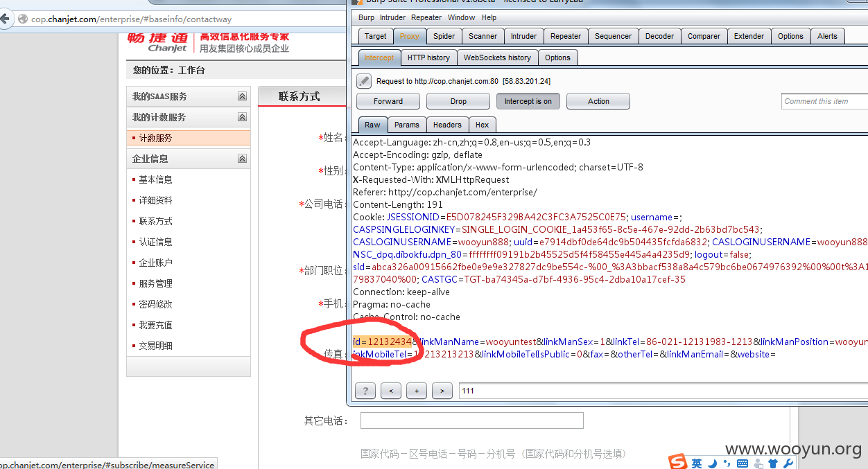Open 交易明细 in the sidebar
Viewport: 868px width, 469px height.
155,346
